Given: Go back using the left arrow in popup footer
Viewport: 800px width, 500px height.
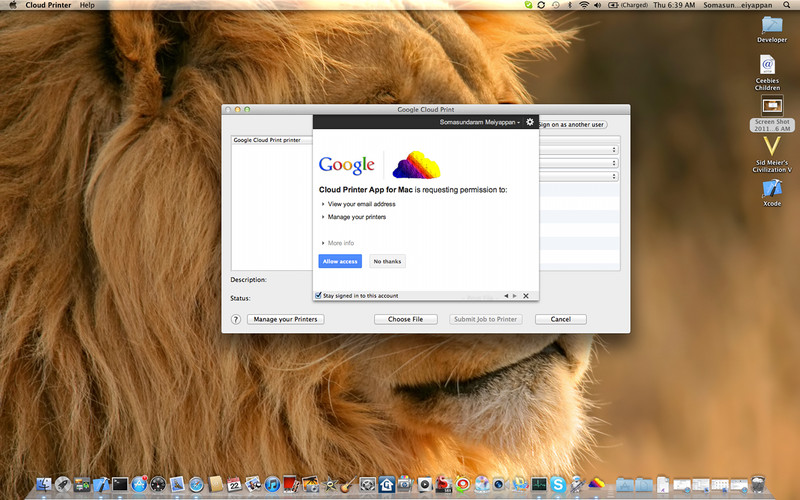Looking at the screenshot, I should (x=505, y=296).
